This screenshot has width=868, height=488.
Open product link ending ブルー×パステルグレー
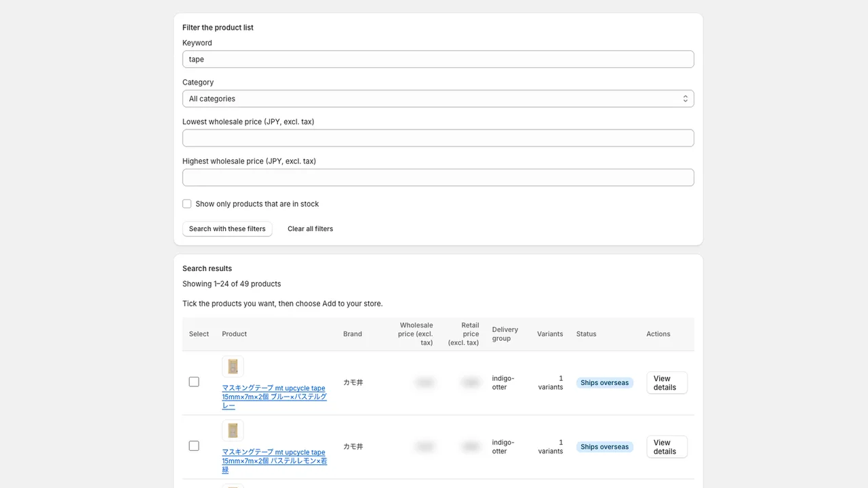point(275,396)
